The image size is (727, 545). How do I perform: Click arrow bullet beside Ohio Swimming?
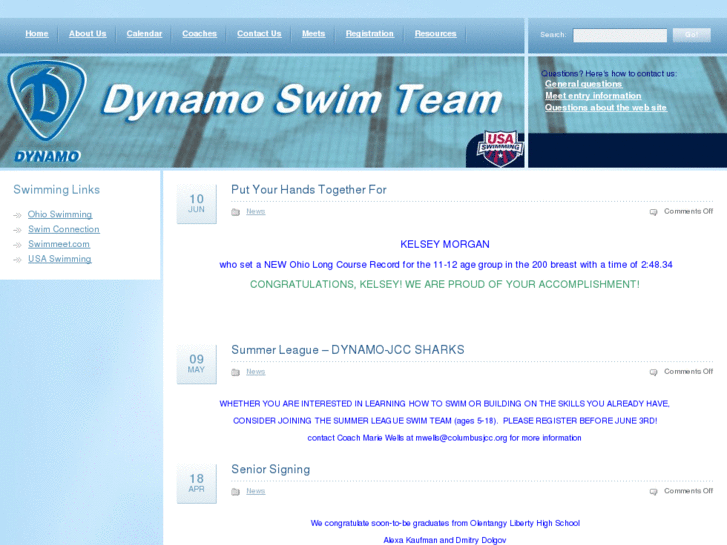[18, 215]
